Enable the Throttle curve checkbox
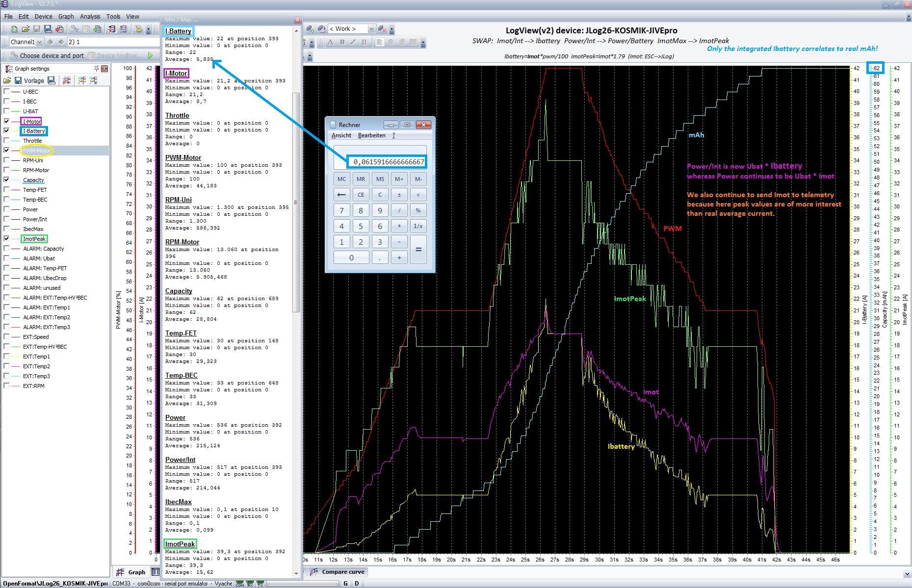 click(x=6, y=141)
